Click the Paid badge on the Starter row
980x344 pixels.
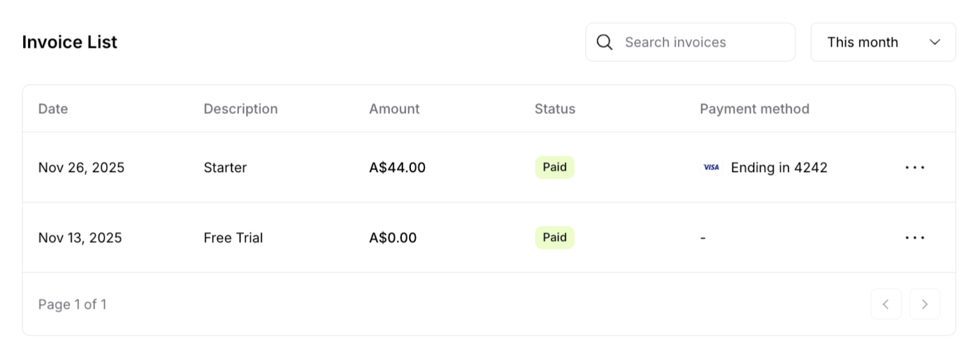[x=554, y=167]
